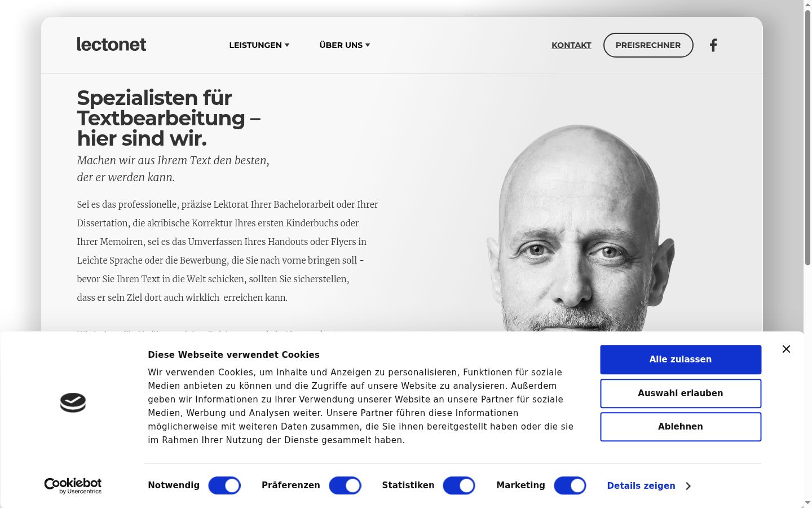
Task: Click the tagline 'Machen wir aus Ihrem Text'
Action: coord(173,169)
